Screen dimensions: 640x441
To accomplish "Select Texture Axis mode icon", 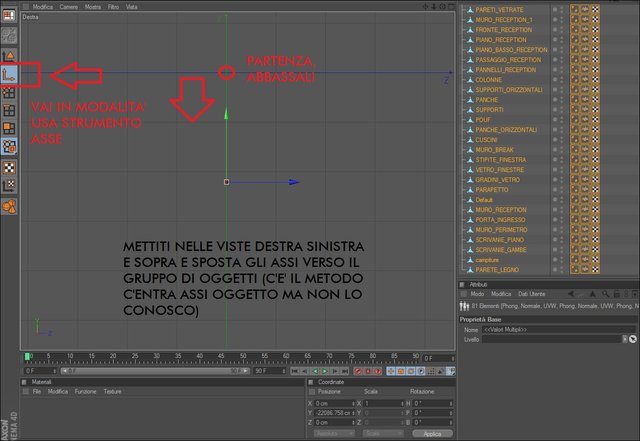I will click(9, 186).
